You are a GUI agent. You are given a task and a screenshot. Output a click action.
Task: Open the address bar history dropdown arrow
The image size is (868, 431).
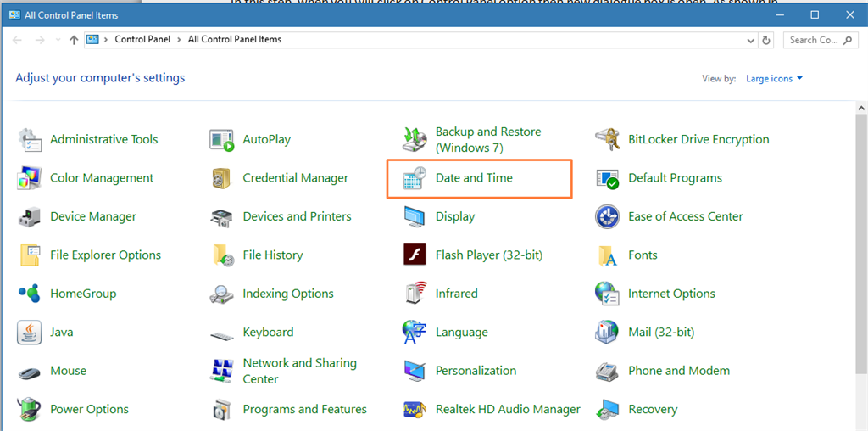751,40
